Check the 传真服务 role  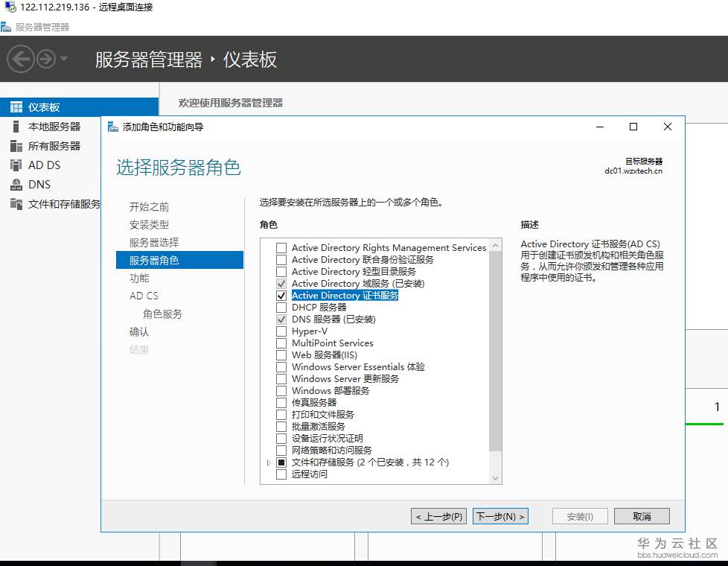[x=281, y=403]
